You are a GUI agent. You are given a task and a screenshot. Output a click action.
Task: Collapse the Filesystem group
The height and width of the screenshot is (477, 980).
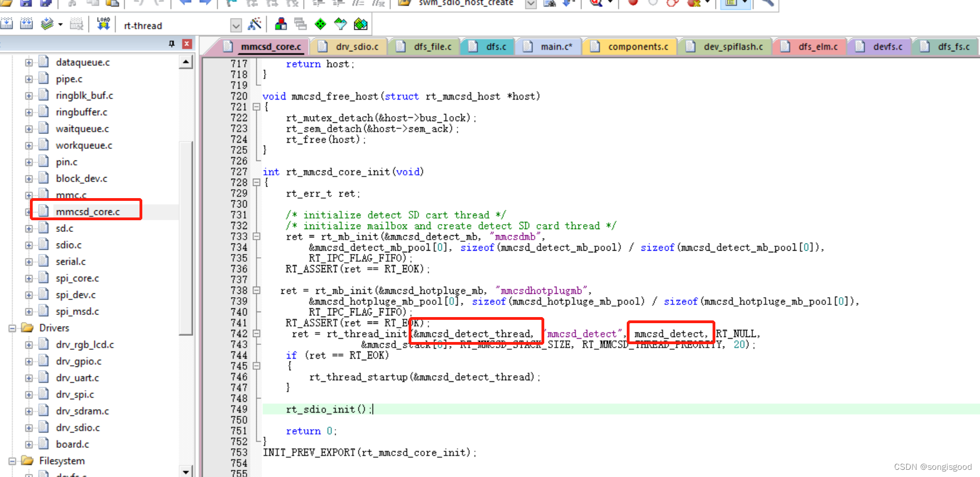(x=12, y=461)
